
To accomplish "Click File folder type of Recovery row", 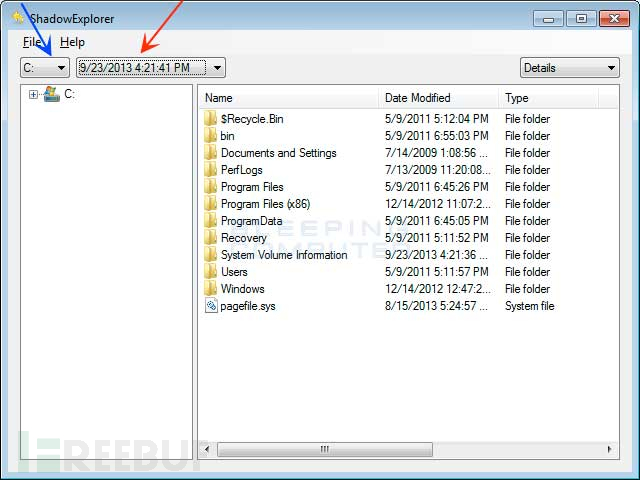I will pos(527,238).
